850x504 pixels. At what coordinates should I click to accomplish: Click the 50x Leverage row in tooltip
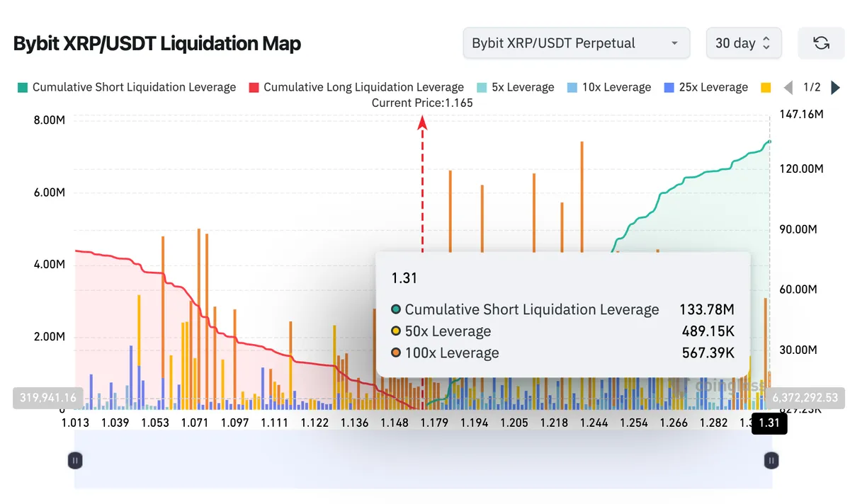tap(562, 331)
